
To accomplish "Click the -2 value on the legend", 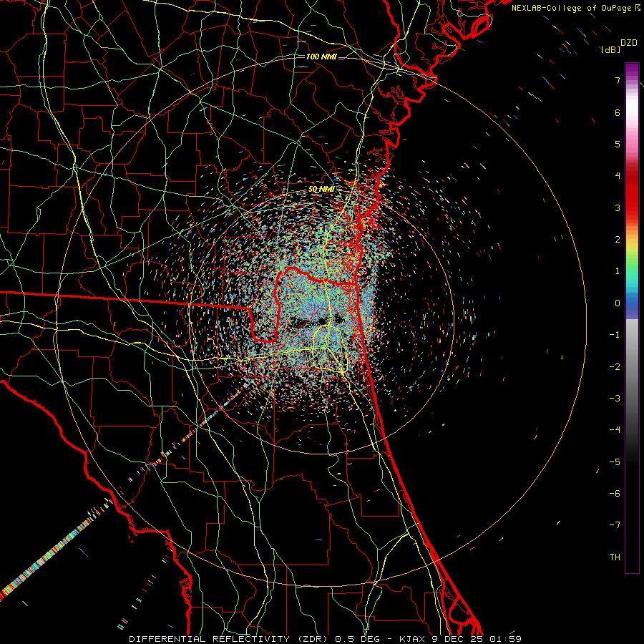I will (x=615, y=366).
